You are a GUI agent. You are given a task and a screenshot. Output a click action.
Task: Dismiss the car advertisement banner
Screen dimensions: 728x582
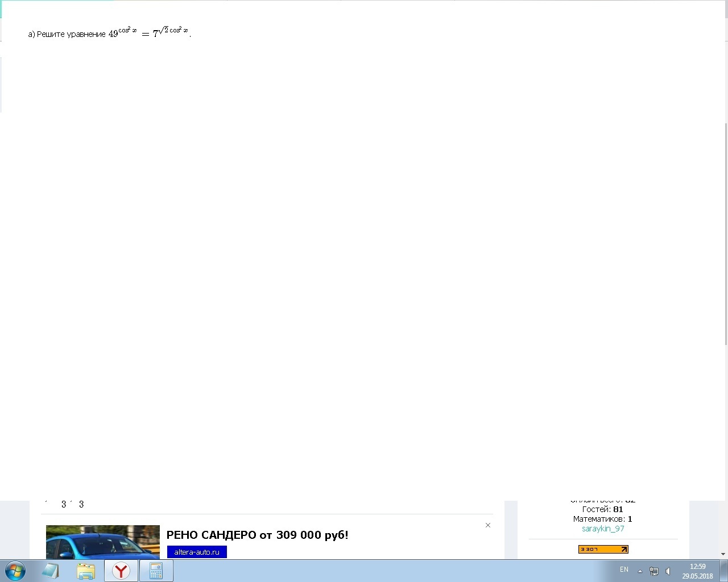[487, 525]
